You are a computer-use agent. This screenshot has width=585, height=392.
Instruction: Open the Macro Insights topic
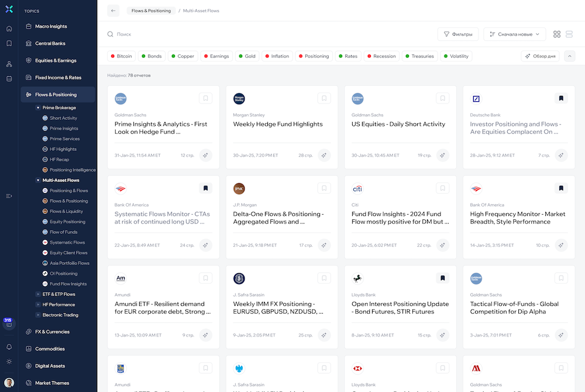click(x=51, y=26)
